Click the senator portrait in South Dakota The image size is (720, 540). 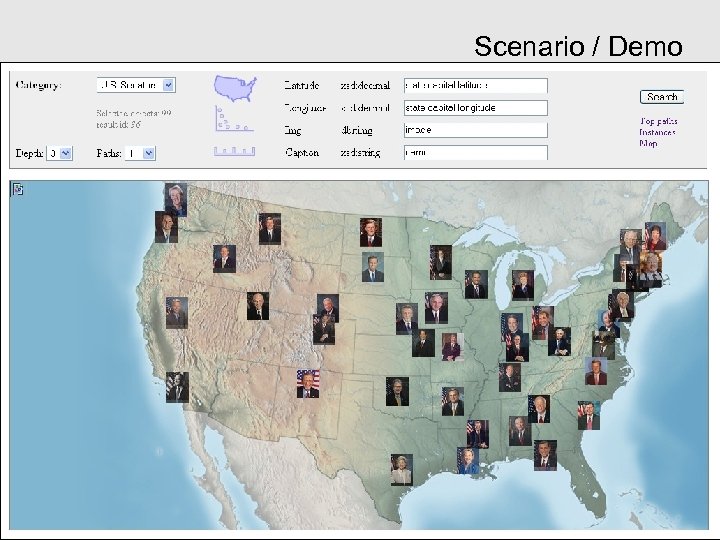372,267
